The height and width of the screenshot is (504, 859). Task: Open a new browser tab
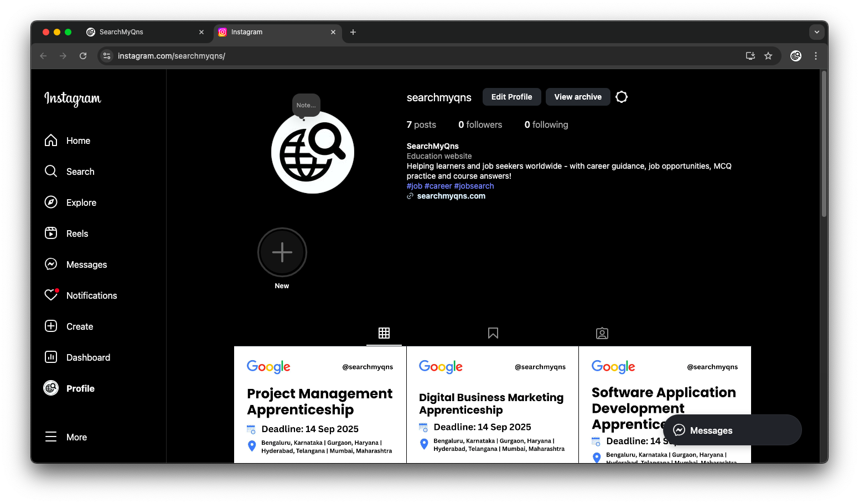click(353, 32)
